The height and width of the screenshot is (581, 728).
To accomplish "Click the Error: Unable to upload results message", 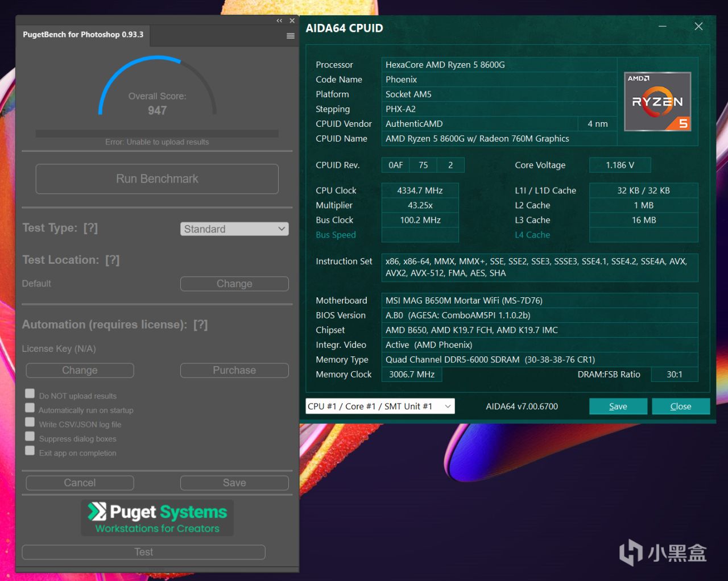I will [157, 142].
